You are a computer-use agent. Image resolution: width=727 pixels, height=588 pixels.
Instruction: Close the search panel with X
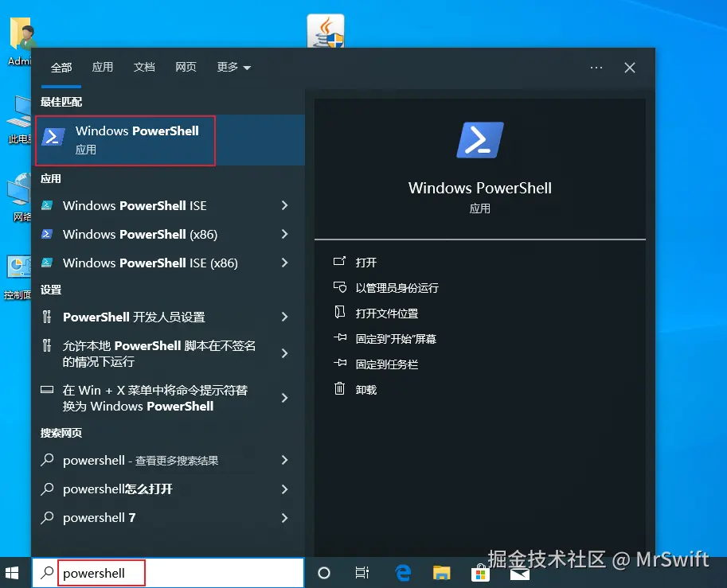click(x=629, y=68)
